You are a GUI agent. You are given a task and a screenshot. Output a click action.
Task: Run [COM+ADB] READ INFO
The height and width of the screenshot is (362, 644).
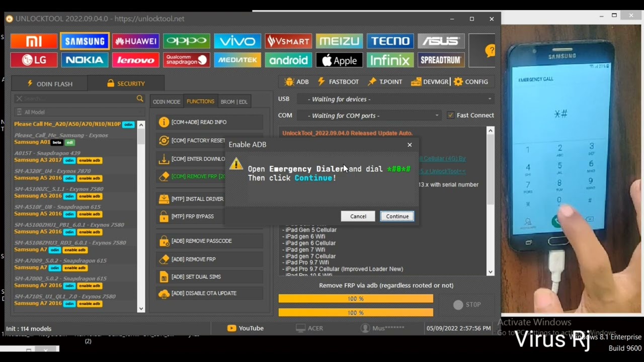coord(210,122)
